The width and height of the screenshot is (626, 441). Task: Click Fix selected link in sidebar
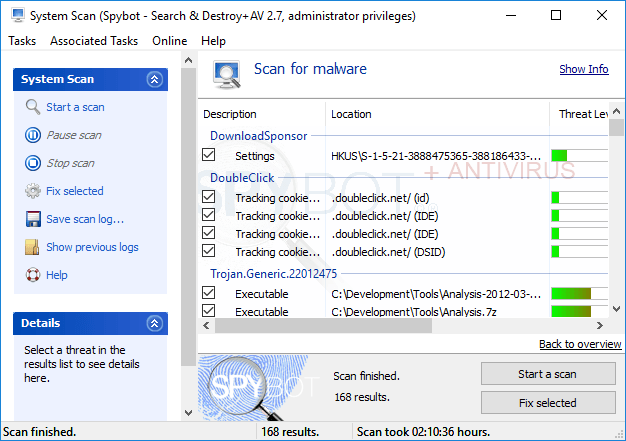75,191
